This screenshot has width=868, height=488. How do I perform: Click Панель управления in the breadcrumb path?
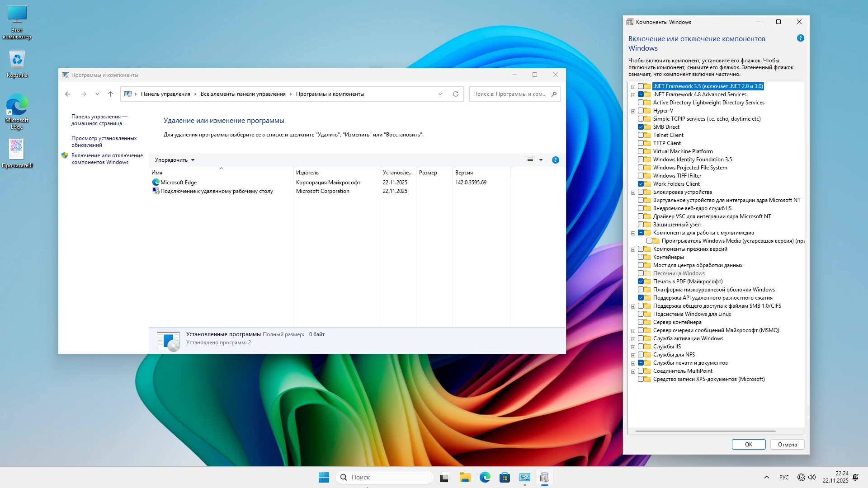165,94
